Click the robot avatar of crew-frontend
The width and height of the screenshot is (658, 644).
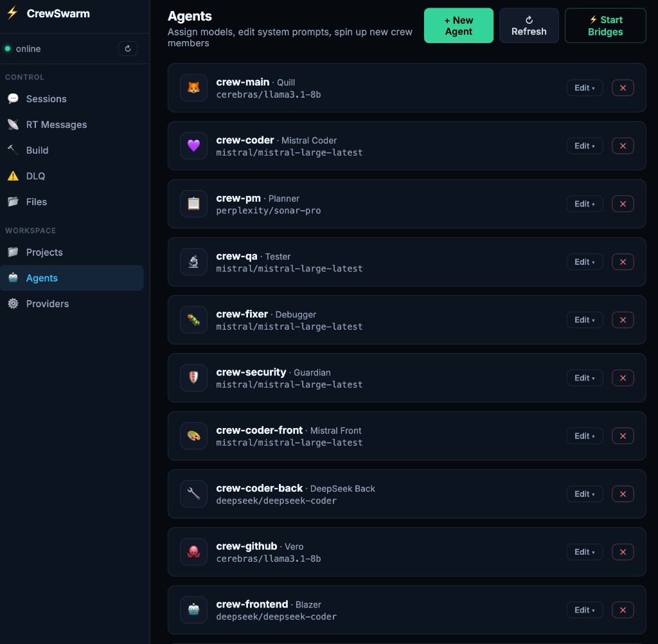(x=193, y=609)
